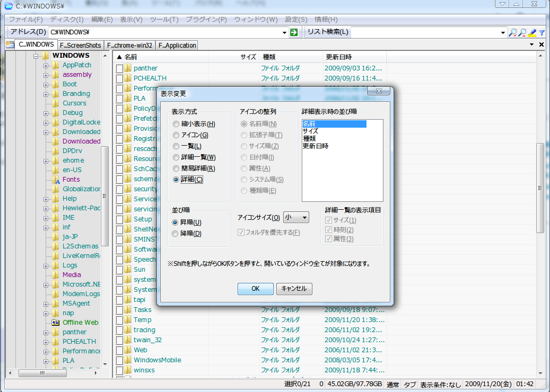Open the tab list dropdown arrow
550x392 pixels.
(x=531, y=44)
